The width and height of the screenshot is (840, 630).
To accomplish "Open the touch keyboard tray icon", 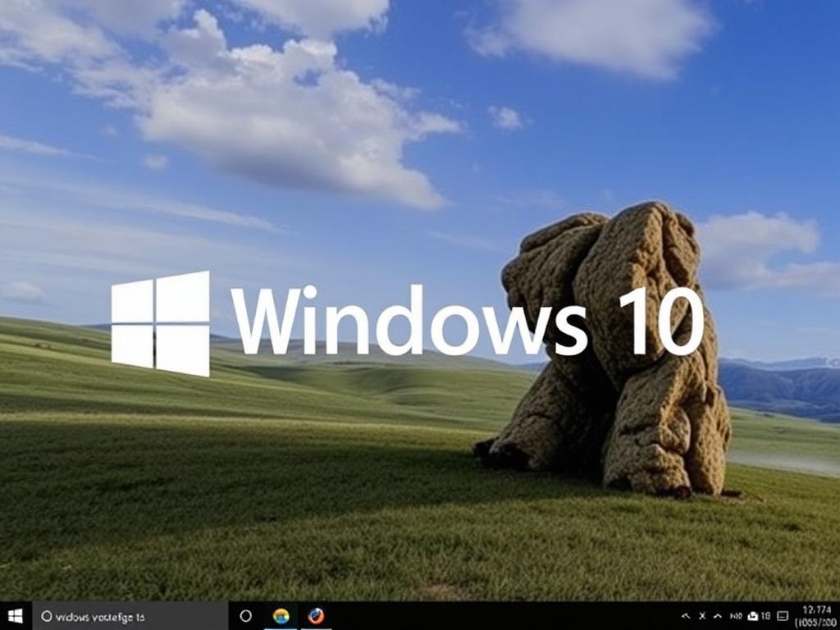I will tap(782, 615).
